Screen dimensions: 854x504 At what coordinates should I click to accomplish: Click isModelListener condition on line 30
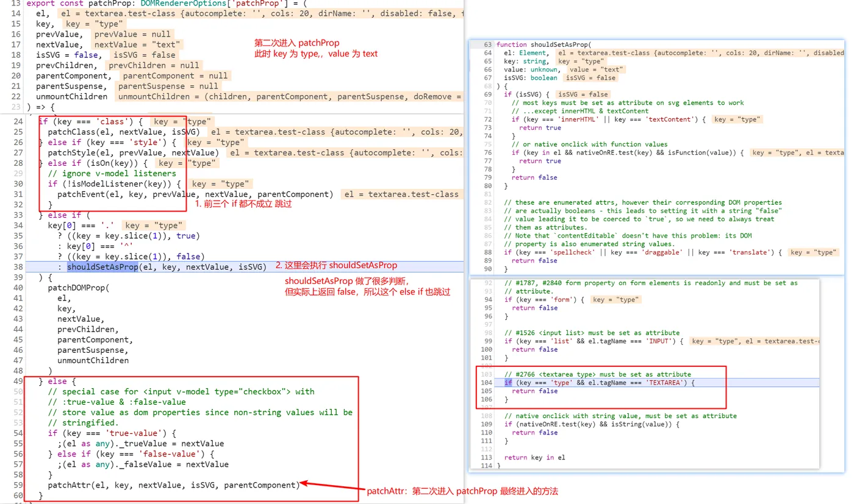click(x=115, y=183)
